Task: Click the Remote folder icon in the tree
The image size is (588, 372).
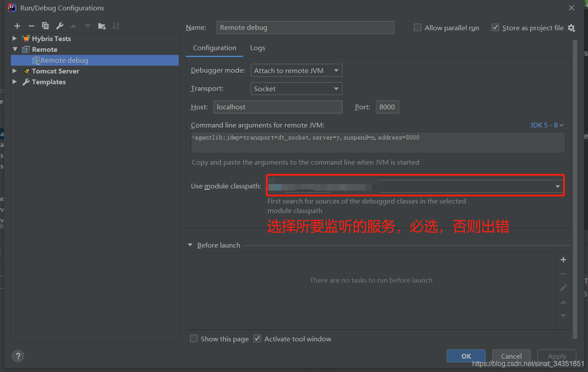Action: (26, 49)
